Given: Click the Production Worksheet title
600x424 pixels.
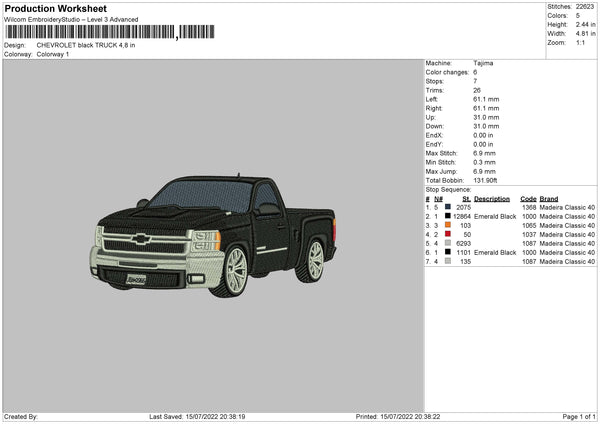Looking at the screenshot, I should click(x=55, y=8).
